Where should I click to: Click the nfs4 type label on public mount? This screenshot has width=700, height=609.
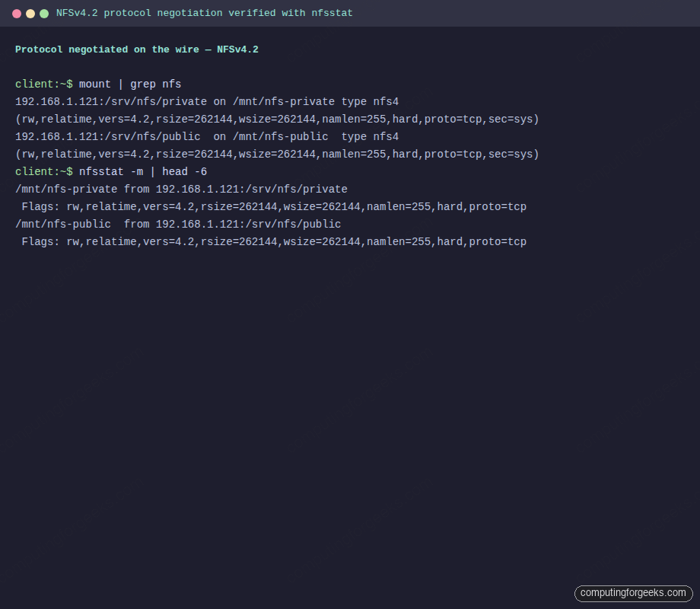pyautogui.click(x=384, y=136)
